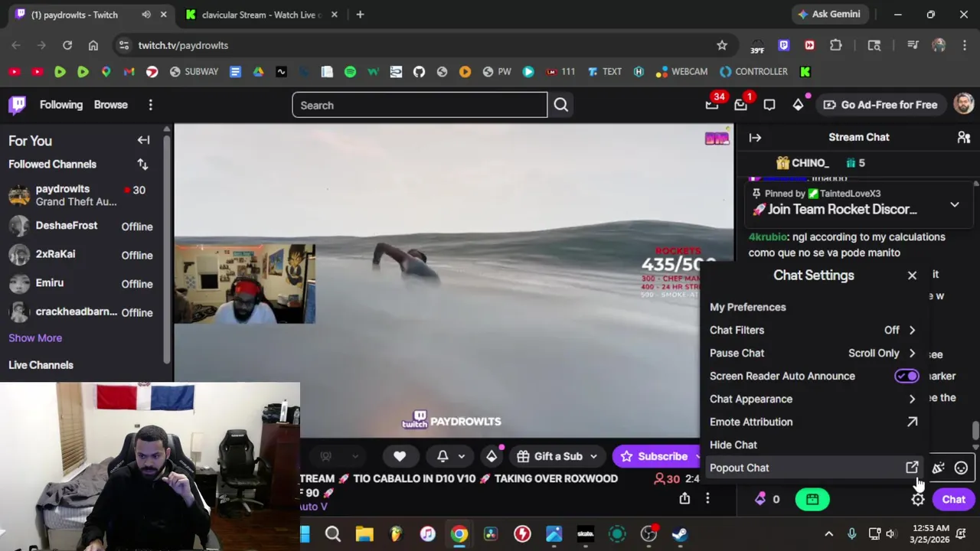980x551 pixels.
Task: Open the three-dot More menu beside Browse
Action: pyautogui.click(x=151, y=105)
